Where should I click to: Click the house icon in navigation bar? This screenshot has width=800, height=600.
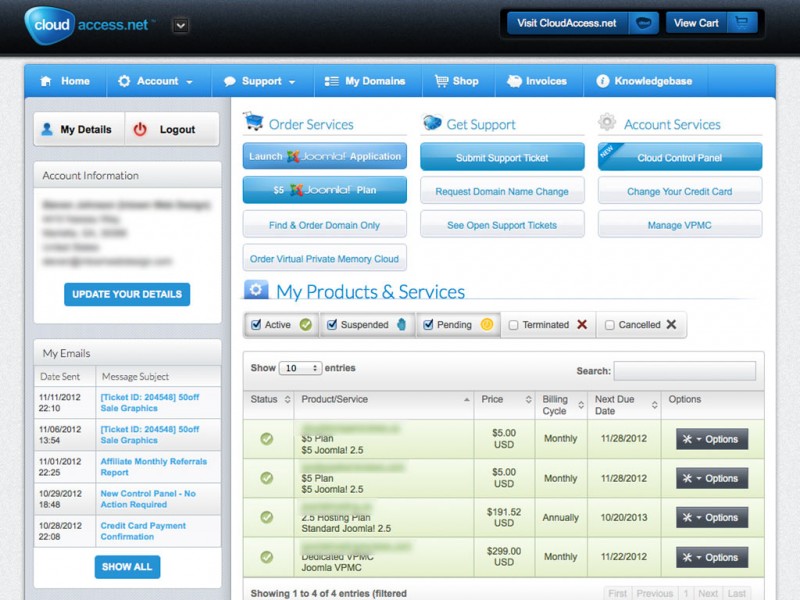(46, 81)
